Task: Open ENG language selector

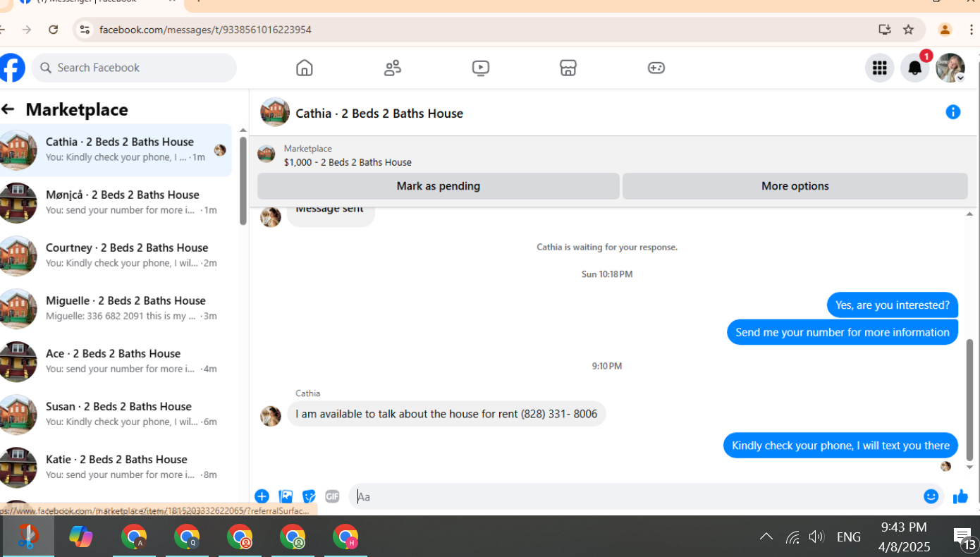Action: [848, 537]
